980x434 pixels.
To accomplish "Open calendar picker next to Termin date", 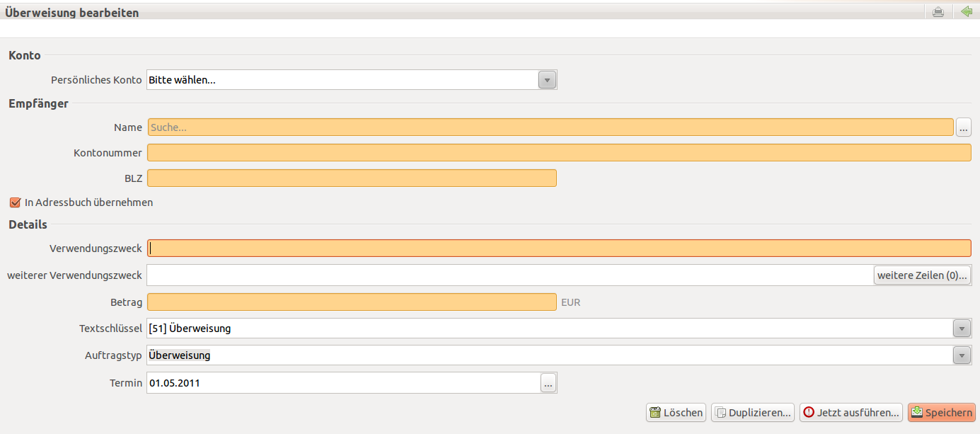I will pyautogui.click(x=549, y=383).
